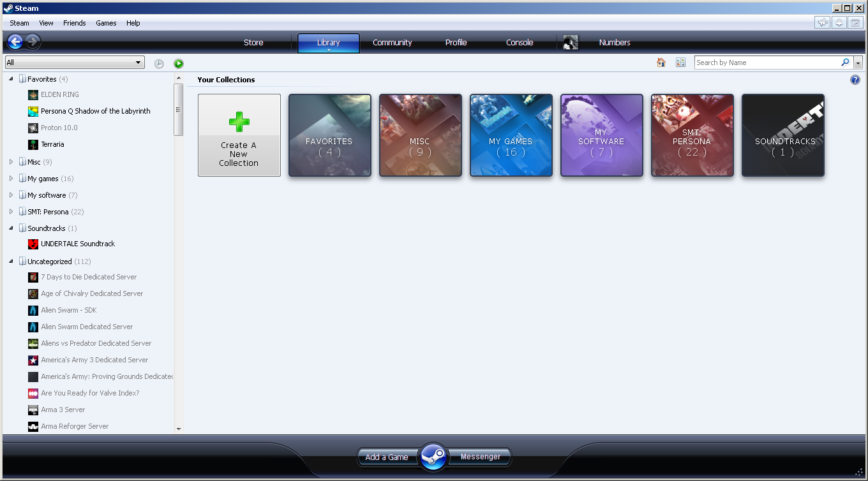Open the My Software collection tile
Viewport: 868px width, 481px height.
[x=602, y=135]
